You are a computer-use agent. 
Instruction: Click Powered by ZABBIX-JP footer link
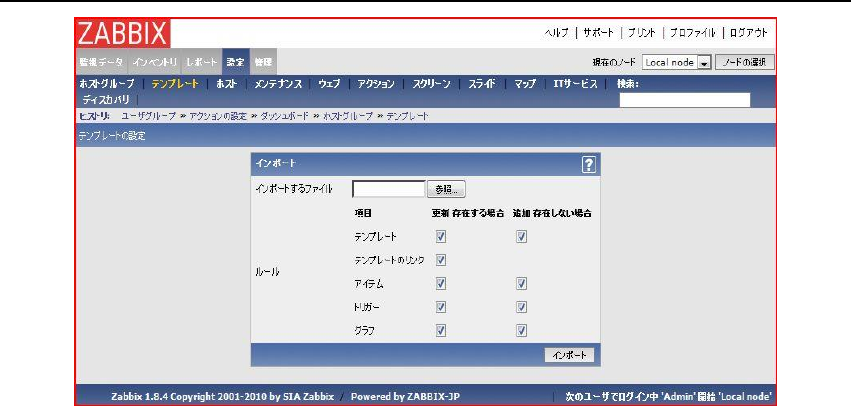[x=405, y=396]
